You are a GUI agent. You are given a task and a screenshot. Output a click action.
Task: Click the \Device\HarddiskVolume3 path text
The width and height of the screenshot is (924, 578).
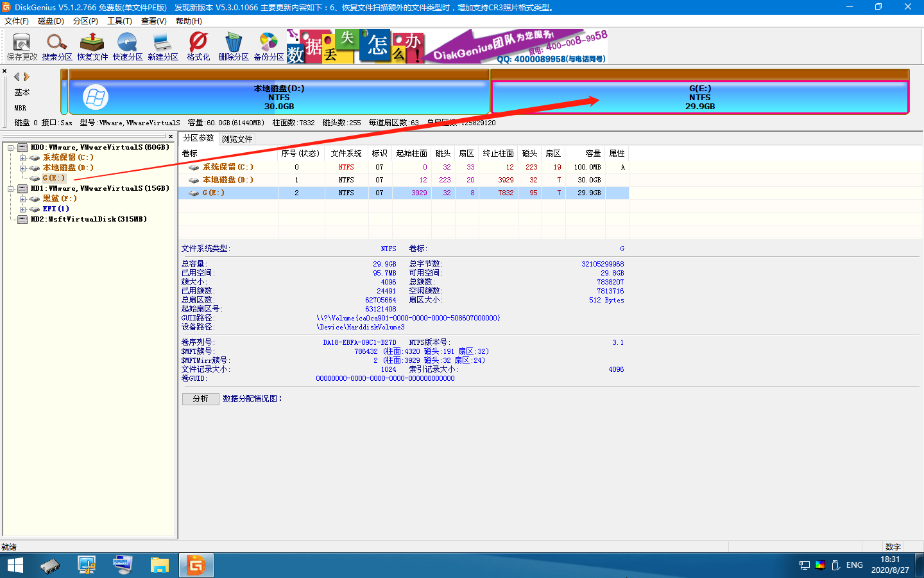[x=360, y=327]
